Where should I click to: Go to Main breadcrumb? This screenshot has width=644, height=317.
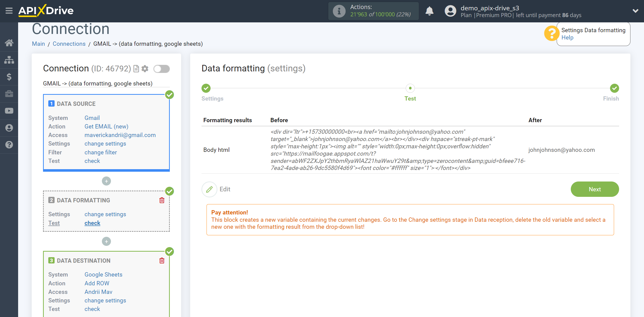[38, 44]
